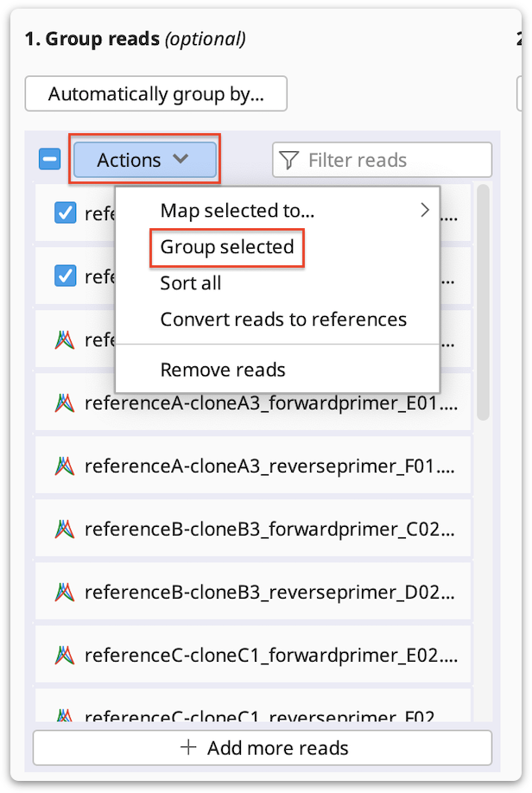Choose Group selected from the menu
The width and height of the screenshot is (532, 793).
[226, 248]
